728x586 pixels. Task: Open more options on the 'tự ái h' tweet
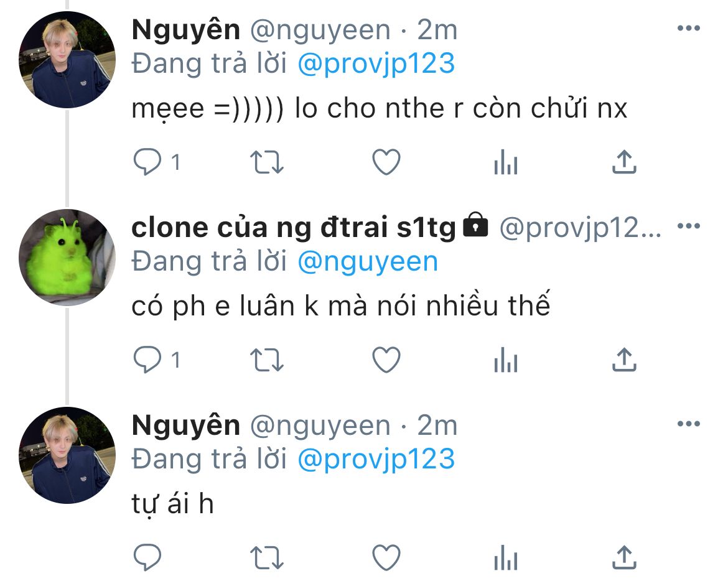[x=689, y=424]
